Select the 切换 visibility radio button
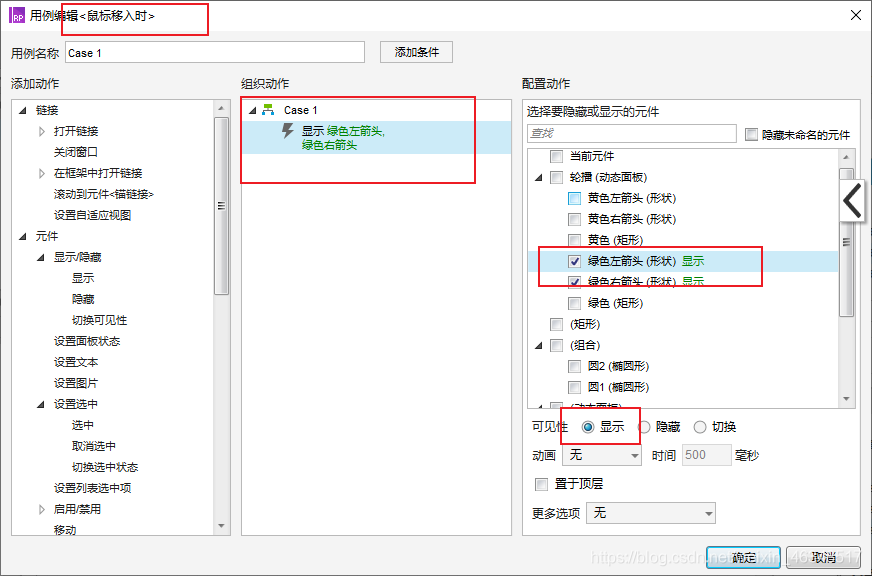The height and width of the screenshot is (576, 872). pyautogui.click(x=700, y=427)
